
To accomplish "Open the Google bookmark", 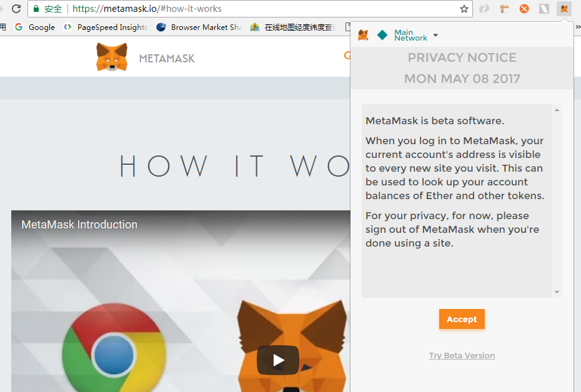I will pyautogui.click(x=35, y=27).
